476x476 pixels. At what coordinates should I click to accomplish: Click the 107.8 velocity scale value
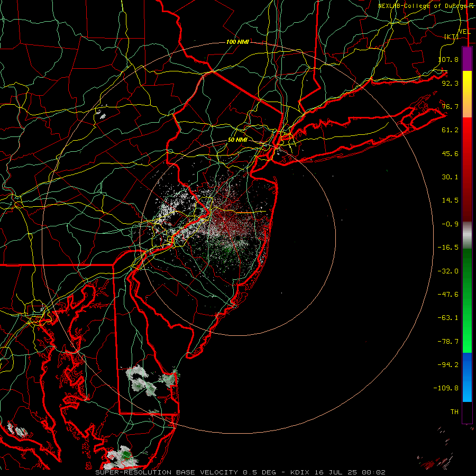pos(448,59)
